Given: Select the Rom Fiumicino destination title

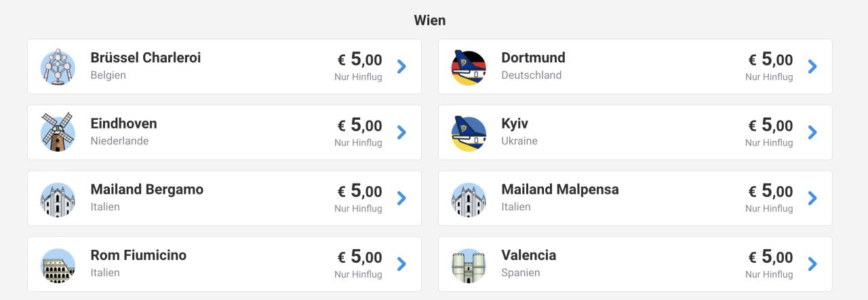Looking at the screenshot, I should tap(138, 255).
